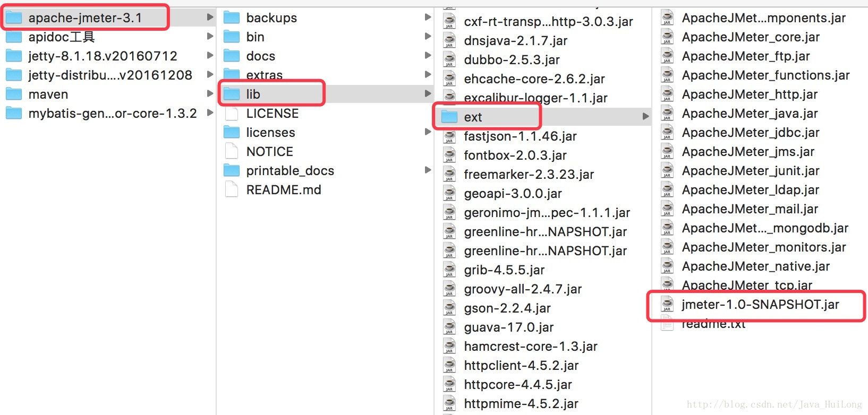The width and height of the screenshot is (868, 415).
Task: Click the file name geronimo-jm...pec-1.1.1.jar
Action: tap(547, 213)
